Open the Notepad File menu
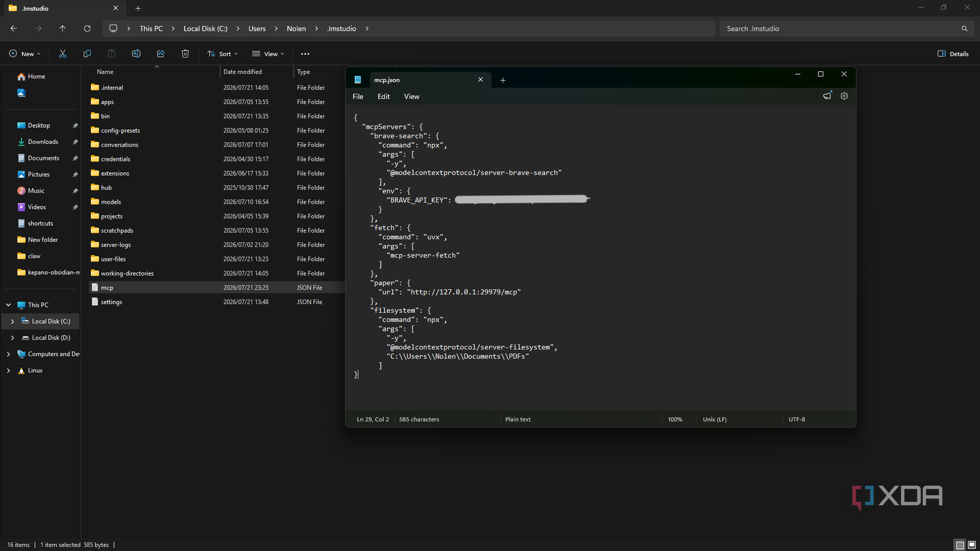This screenshot has width=980, height=551. coord(358,96)
